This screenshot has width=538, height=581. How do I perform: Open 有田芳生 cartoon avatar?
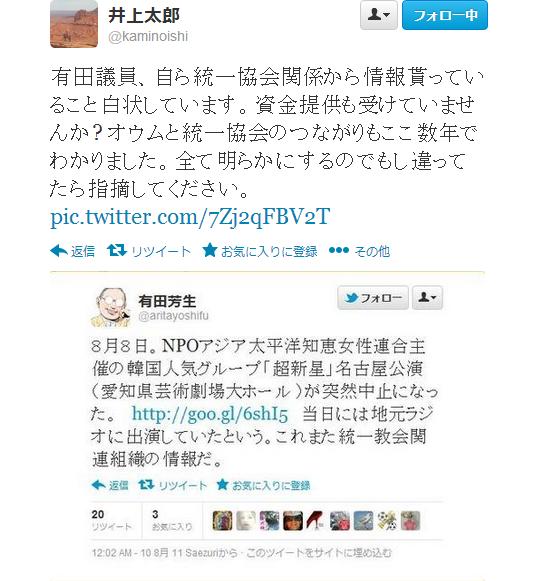pyautogui.click(x=110, y=308)
